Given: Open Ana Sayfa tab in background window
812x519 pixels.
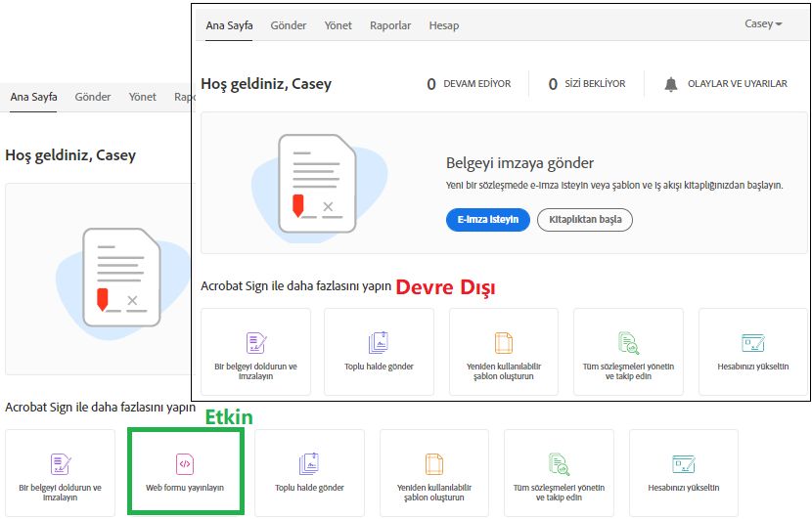Looking at the screenshot, I should pos(33,97).
